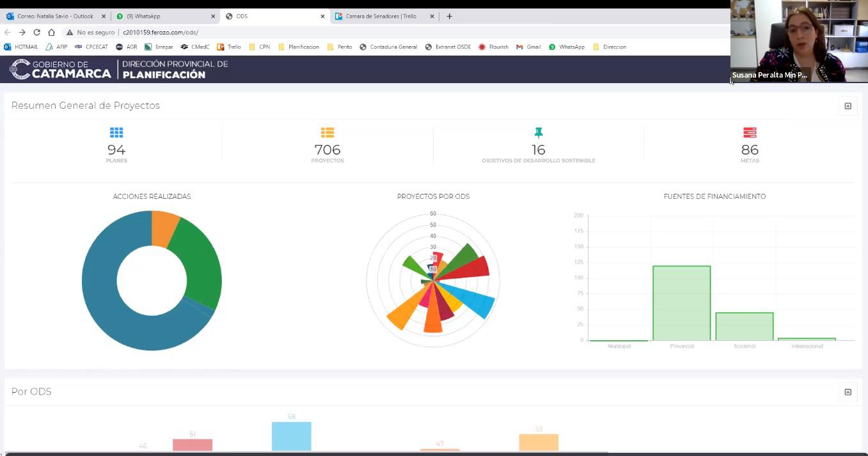Click the Gobierno de Catamarca logo
Screen dimensions: 868x456
(x=61, y=69)
